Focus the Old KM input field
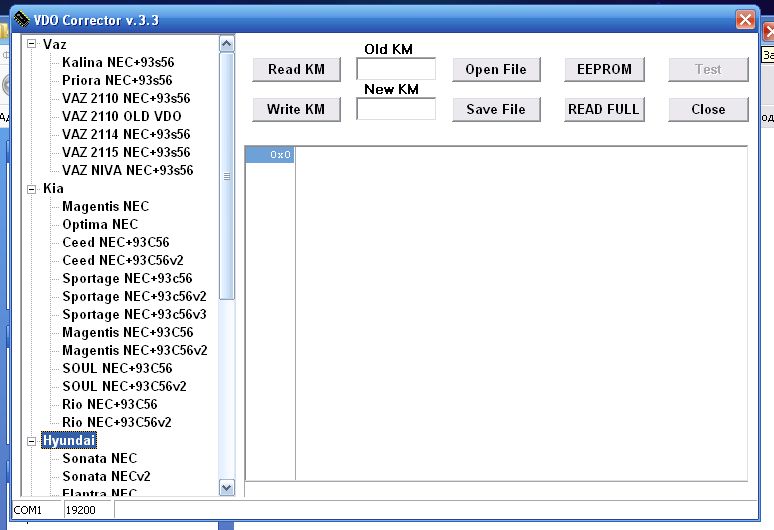Viewport: 774px width, 530px height. (x=396, y=69)
